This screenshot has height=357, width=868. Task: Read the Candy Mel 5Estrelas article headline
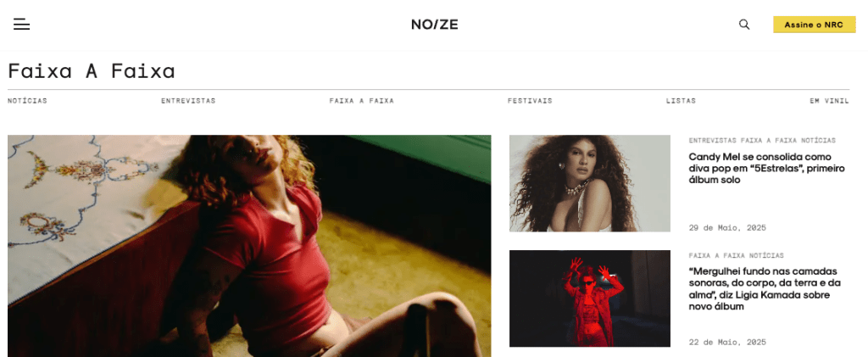tap(766, 168)
